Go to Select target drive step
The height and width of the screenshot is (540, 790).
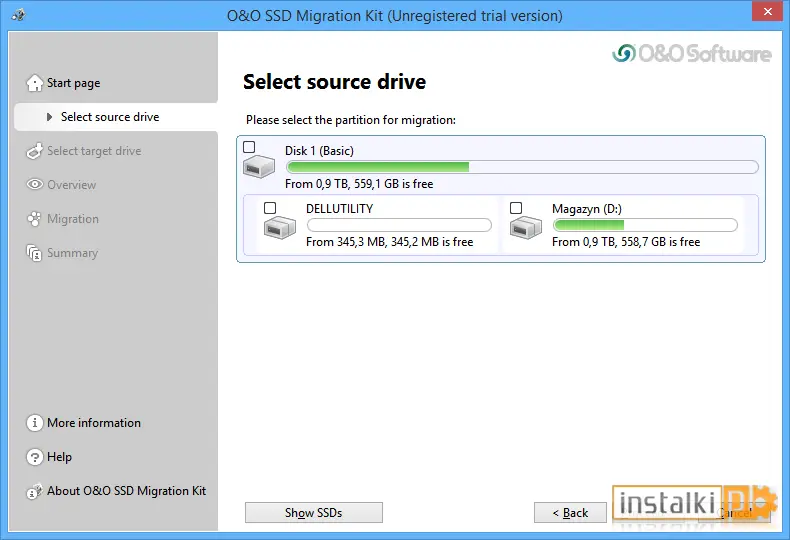pyautogui.click(x=84, y=151)
